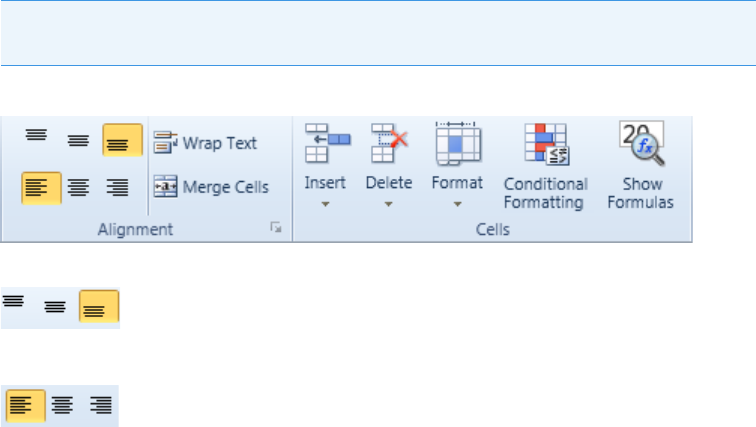Click the Top Align icon in the strip below the ribbon

[x=17, y=301]
